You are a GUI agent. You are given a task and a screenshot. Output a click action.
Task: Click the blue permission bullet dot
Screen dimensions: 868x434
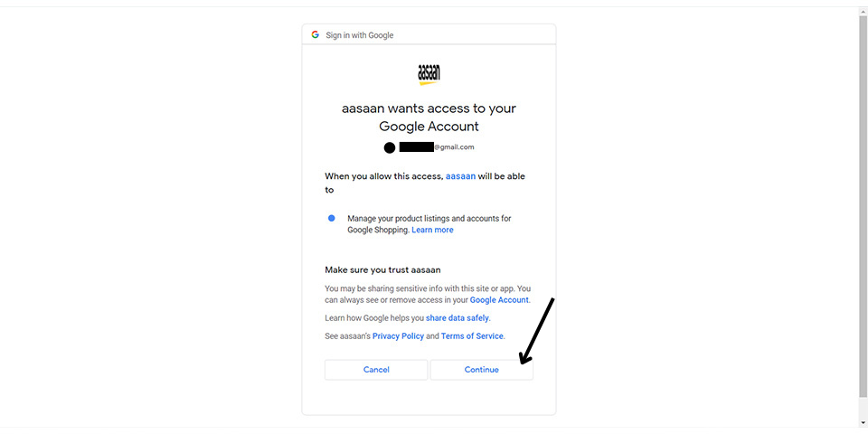331,218
